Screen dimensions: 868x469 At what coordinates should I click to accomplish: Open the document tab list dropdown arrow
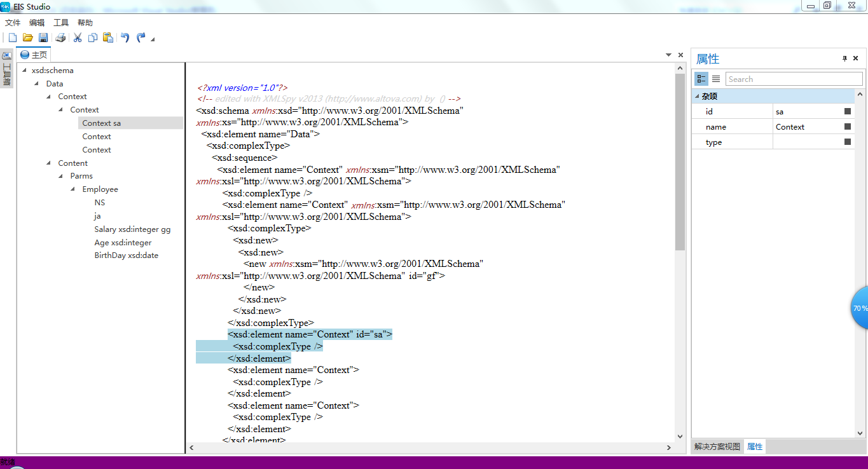click(668, 55)
